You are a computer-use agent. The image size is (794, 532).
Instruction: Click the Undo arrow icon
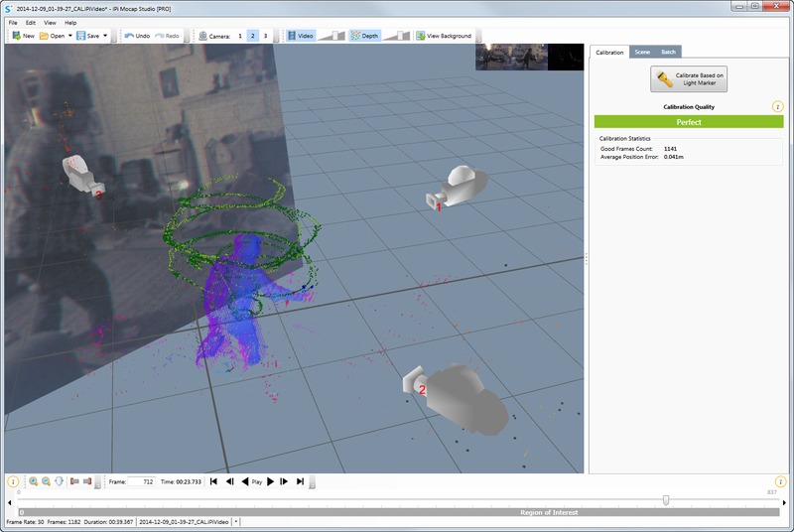(x=129, y=36)
